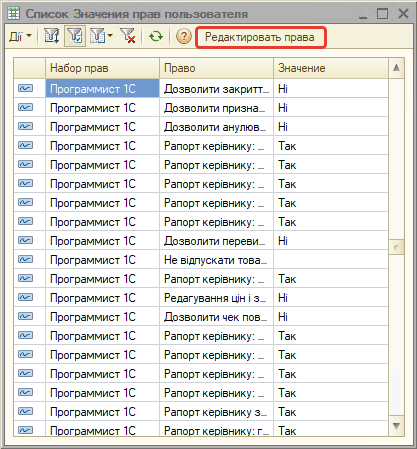
Task: Click the list window icon in title bar
Action: coord(14,13)
